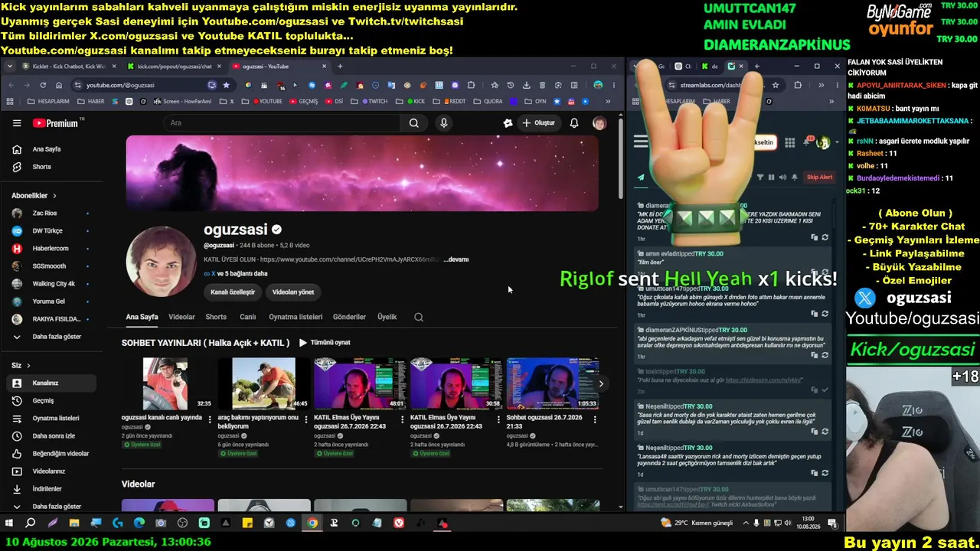Replay umuttcan147's TRY 30.00 tip alert
Image resolution: width=980 pixels, height=551 pixels.
point(825,313)
